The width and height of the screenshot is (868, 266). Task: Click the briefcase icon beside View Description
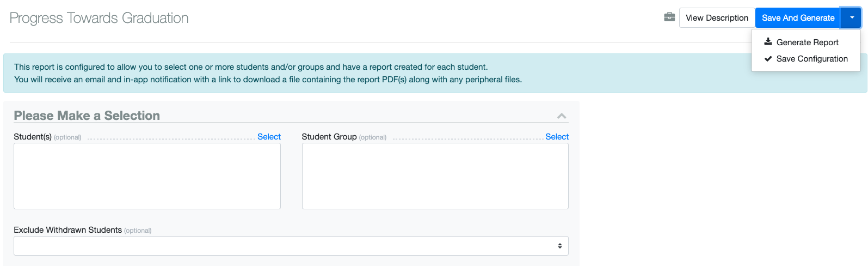[x=669, y=17]
